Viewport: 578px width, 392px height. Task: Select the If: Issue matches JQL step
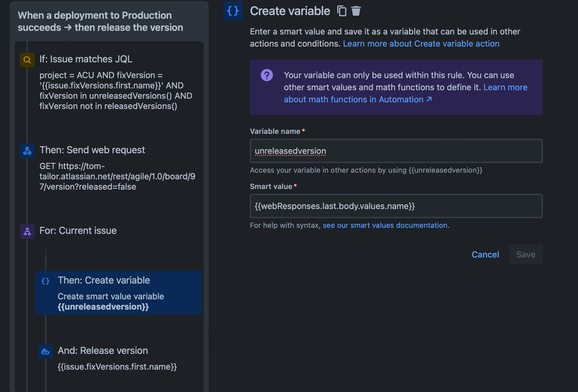coord(111,83)
